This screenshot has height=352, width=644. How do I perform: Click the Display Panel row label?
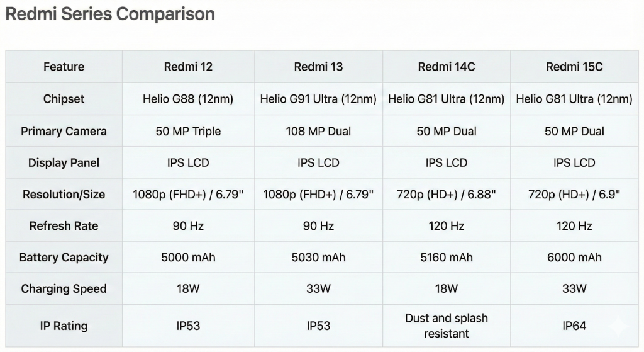[x=64, y=162]
